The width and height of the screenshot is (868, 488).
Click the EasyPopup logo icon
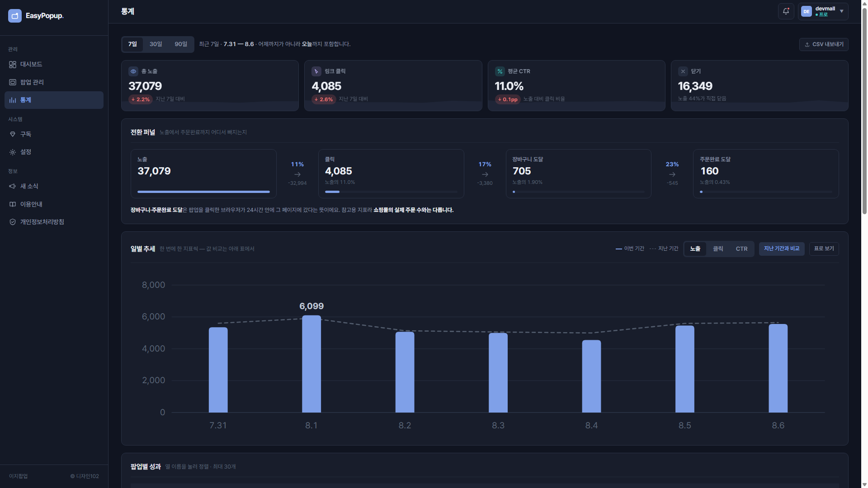click(x=15, y=16)
